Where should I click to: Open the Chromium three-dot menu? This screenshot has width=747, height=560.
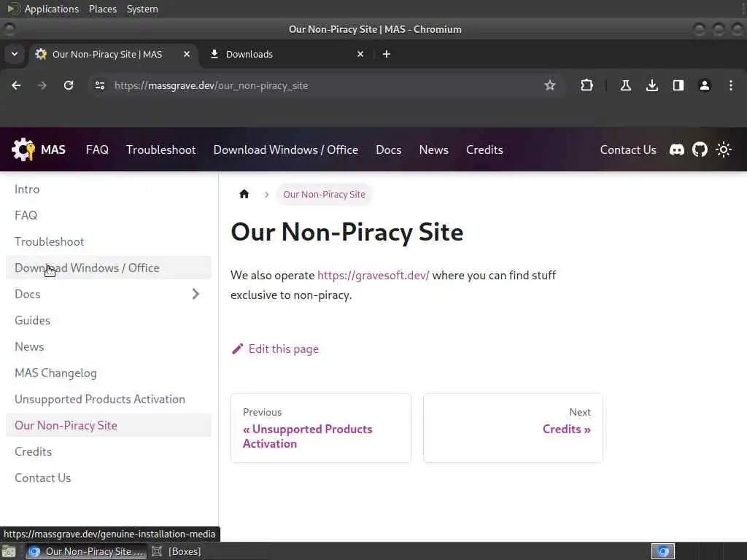point(731,86)
